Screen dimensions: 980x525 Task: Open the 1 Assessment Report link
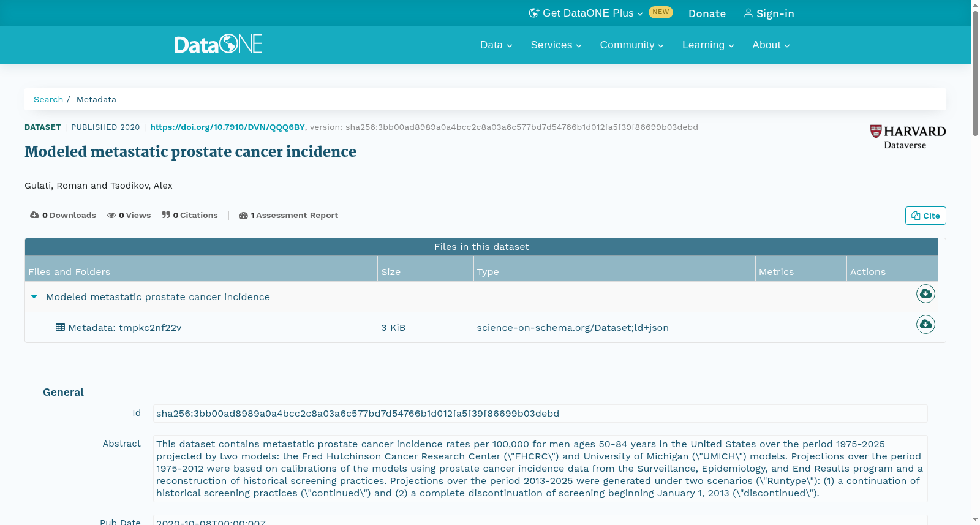click(288, 215)
